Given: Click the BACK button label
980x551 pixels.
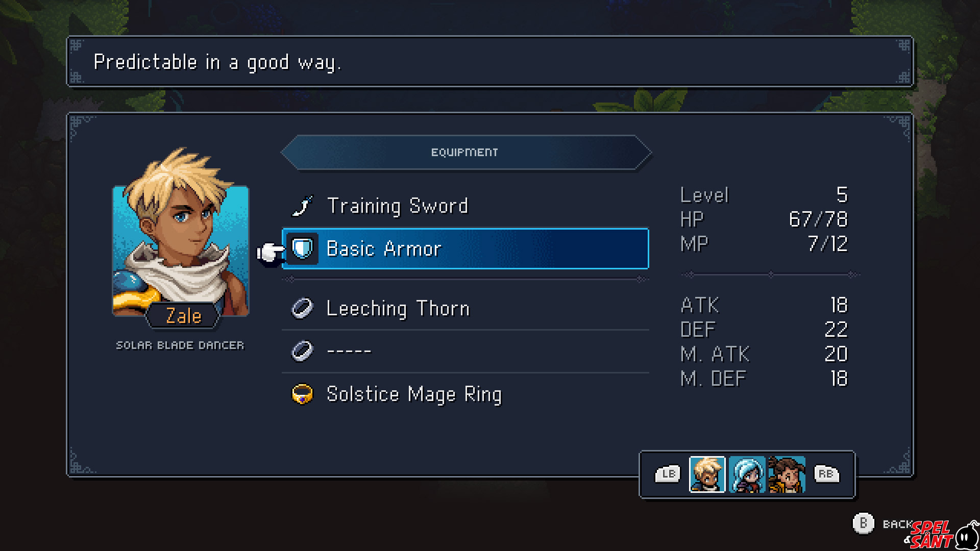Looking at the screenshot, I should point(897,524).
